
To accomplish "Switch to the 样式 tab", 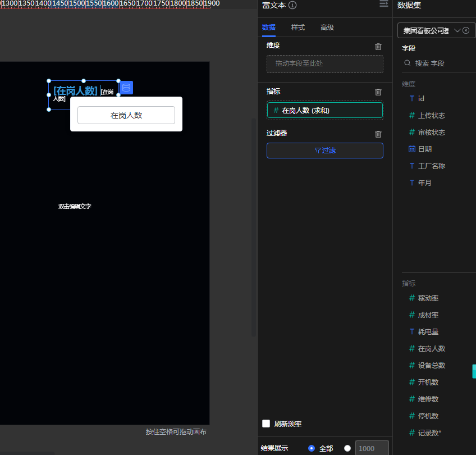I will pos(297,28).
